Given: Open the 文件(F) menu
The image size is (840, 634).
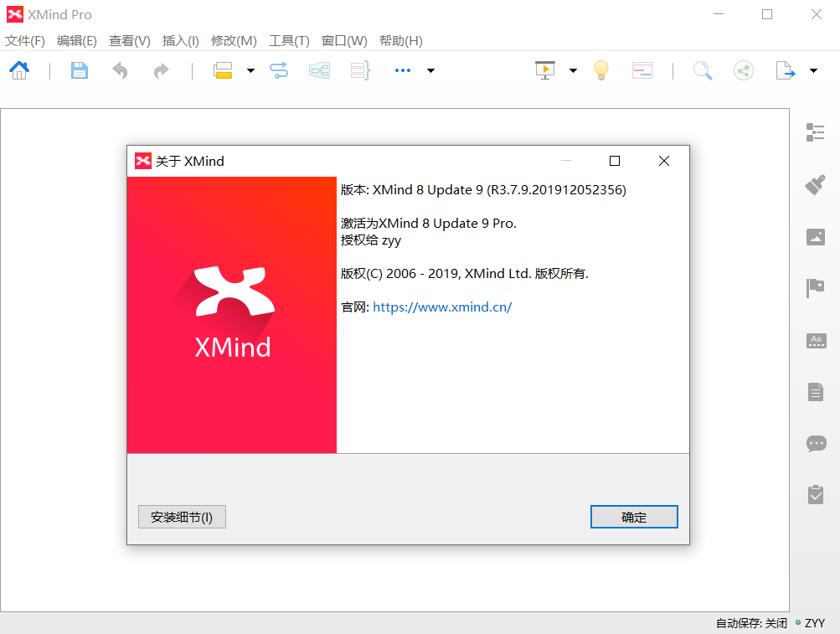Looking at the screenshot, I should click(x=24, y=41).
